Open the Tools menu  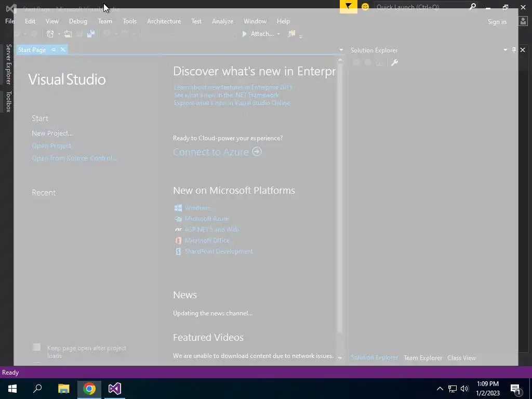pos(129,21)
